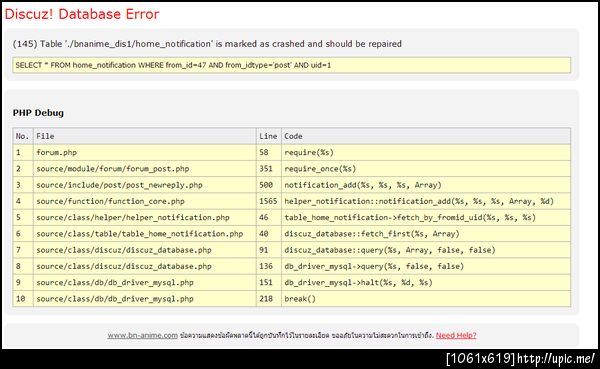Open the Need Help? link

click(x=456, y=335)
